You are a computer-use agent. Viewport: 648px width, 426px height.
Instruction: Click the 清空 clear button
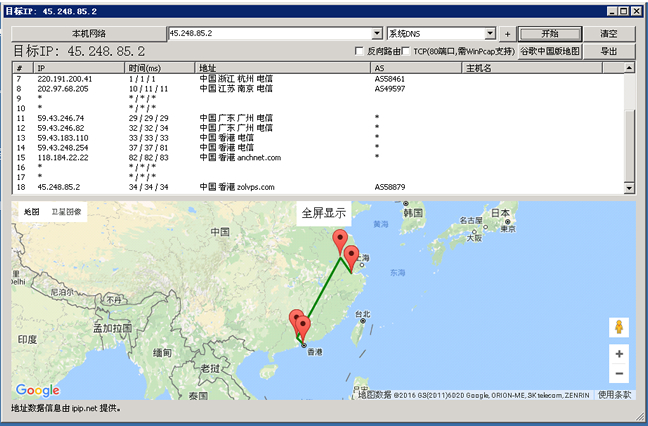609,34
